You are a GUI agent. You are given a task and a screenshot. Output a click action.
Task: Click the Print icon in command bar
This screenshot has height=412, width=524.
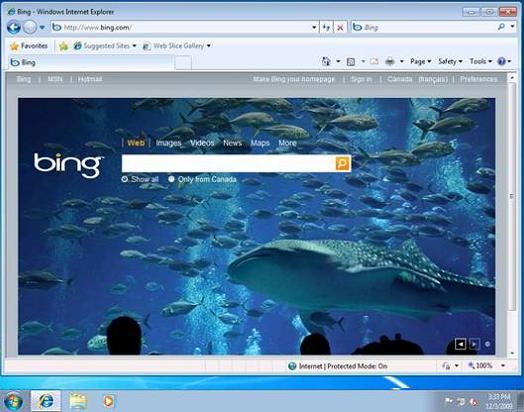[390, 61]
